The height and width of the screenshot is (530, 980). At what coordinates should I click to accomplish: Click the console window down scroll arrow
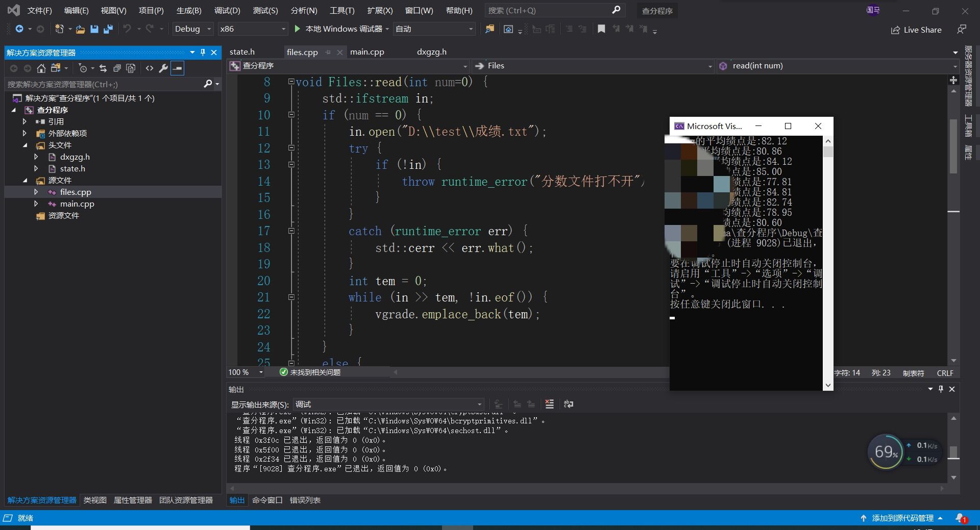tap(828, 386)
